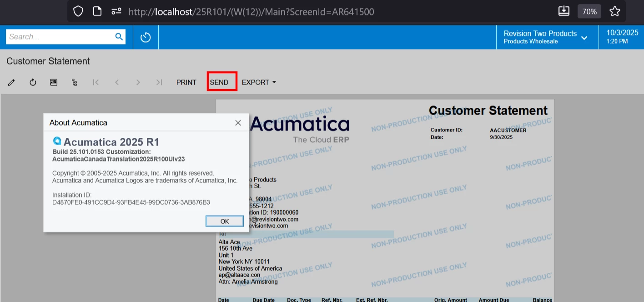
Task: Open the EXPORT dropdown menu
Action: [259, 82]
